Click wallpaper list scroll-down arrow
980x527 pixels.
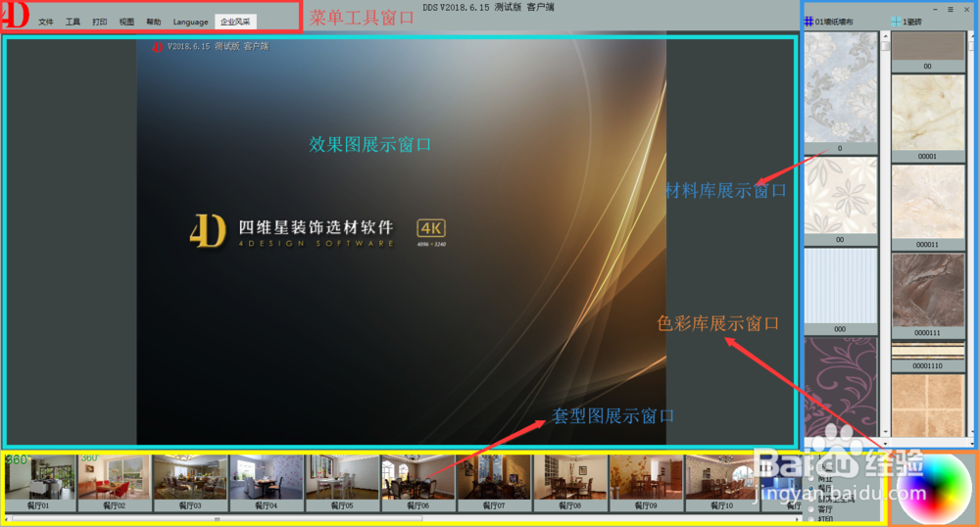pos(885,432)
